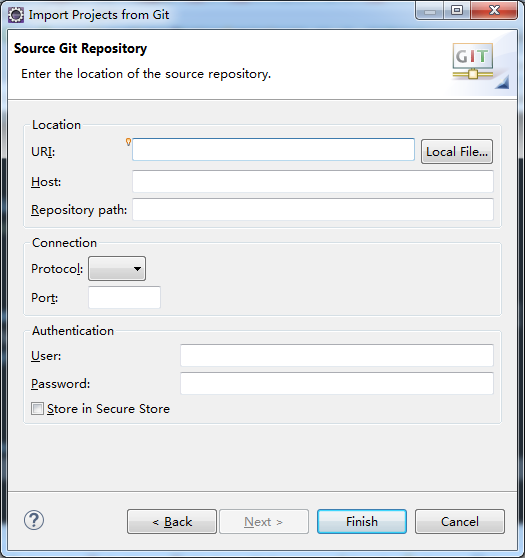Screen dimensions: 525x558
Task: Click into the Host input field
Action: point(313,181)
